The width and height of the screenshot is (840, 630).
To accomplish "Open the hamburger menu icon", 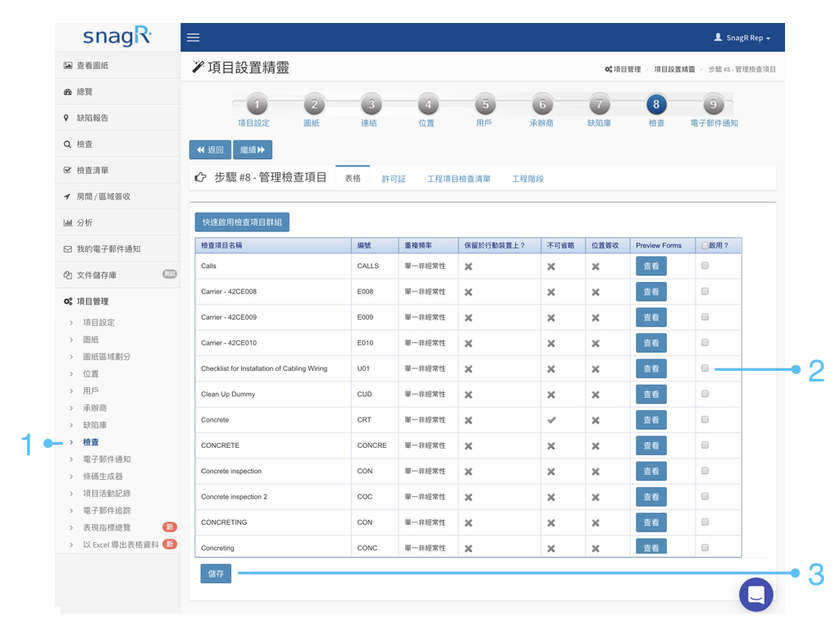I will pos(193,38).
